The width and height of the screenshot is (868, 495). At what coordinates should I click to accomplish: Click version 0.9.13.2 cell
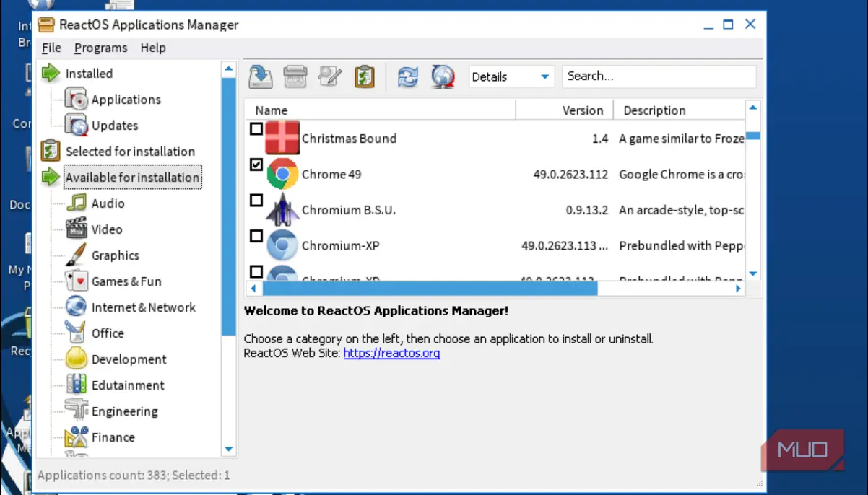[x=587, y=210]
